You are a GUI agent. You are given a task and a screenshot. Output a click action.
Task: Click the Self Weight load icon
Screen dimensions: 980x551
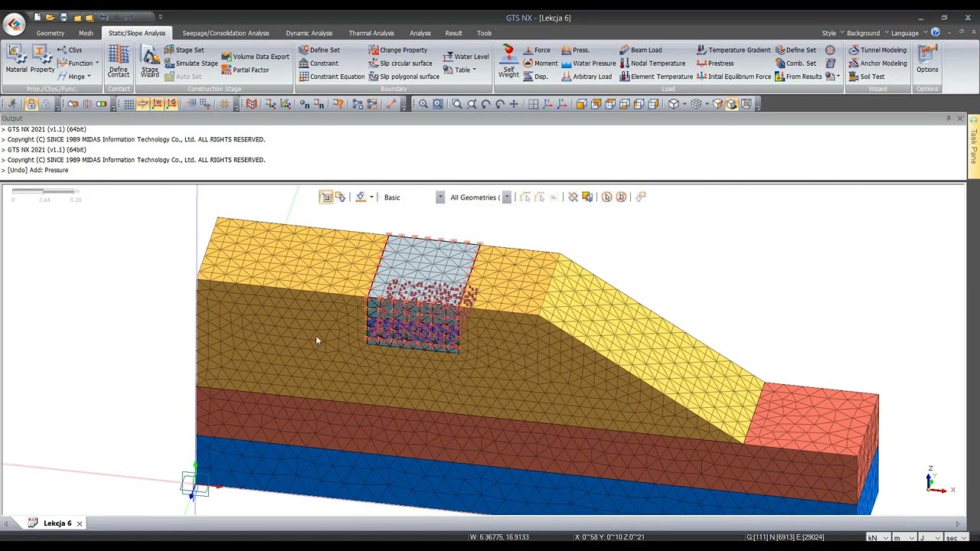[x=508, y=61]
